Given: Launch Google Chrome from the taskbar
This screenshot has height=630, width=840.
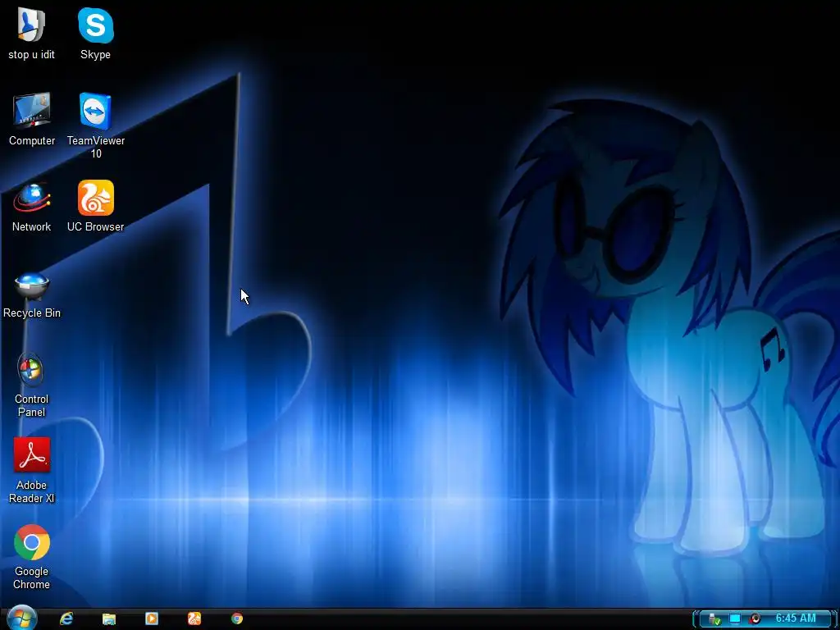Looking at the screenshot, I should (x=237, y=619).
